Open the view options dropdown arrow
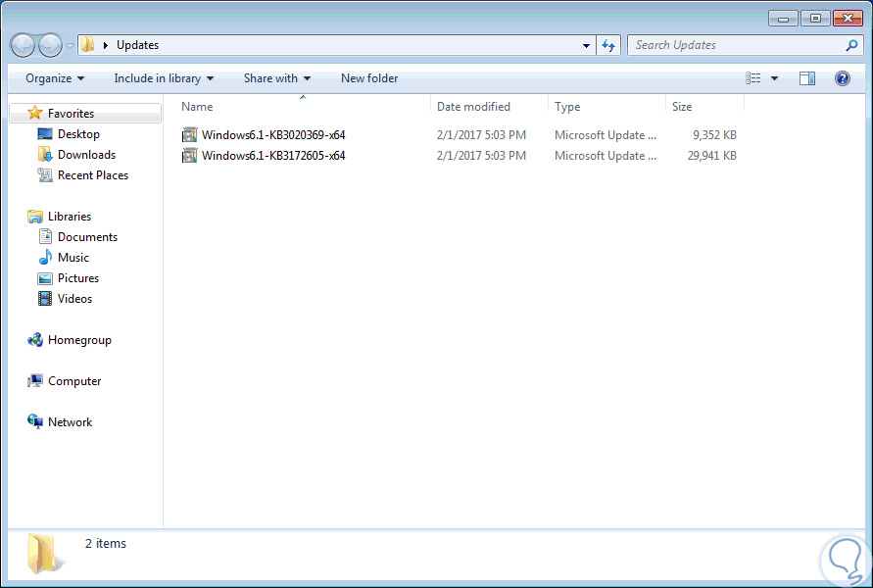Image resolution: width=873 pixels, height=588 pixels. click(x=774, y=78)
